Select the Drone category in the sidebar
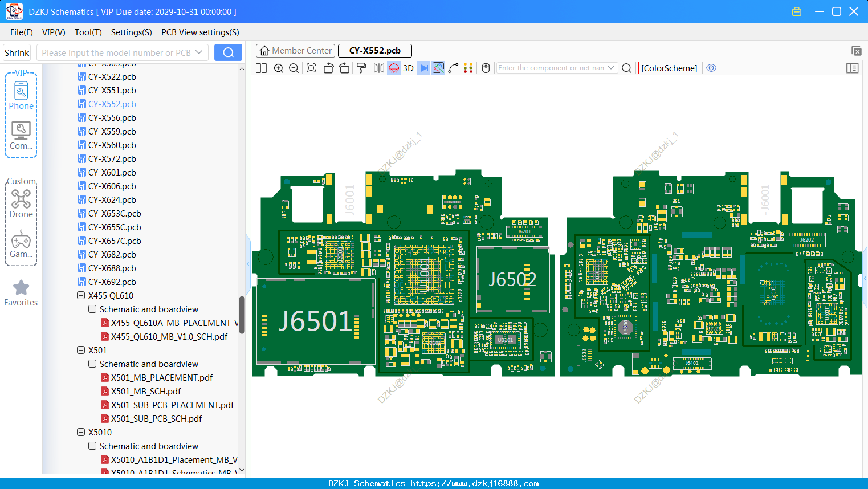This screenshot has height=489, width=868. [x=21, y=203]
